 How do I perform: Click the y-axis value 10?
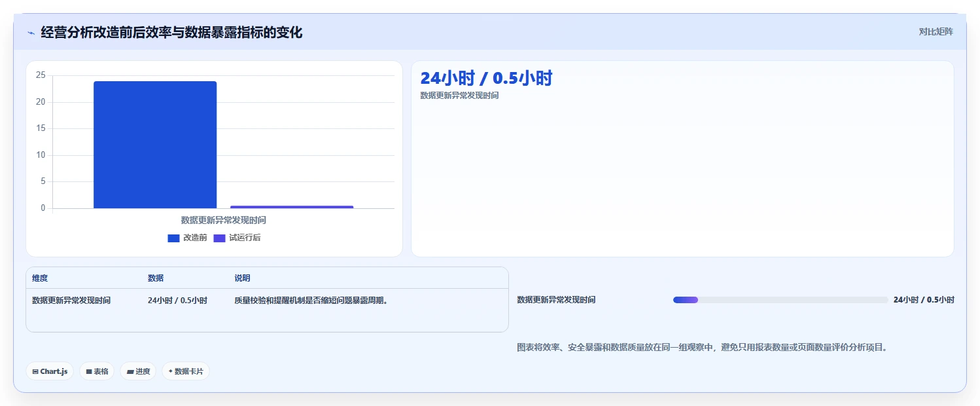click(41, 155)
